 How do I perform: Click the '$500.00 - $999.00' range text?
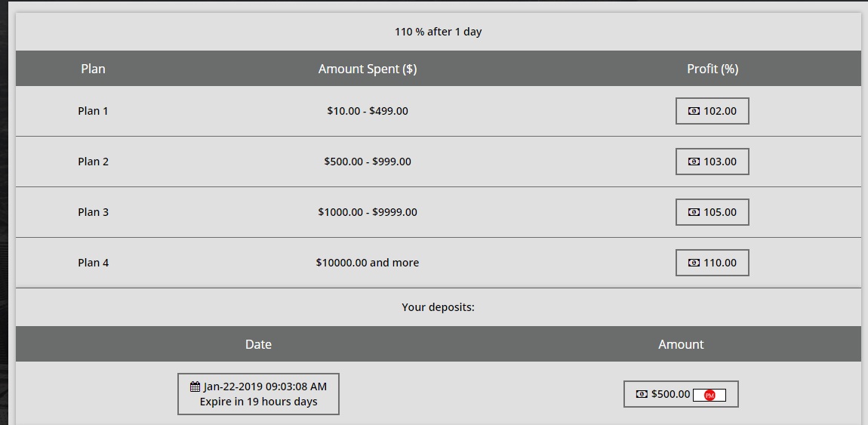point(368,162)
